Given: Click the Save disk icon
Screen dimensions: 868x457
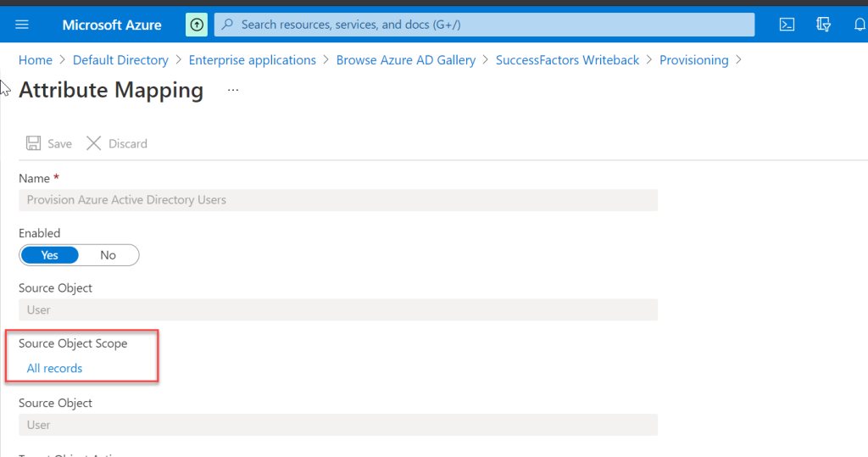Looking at the screenshot, I should [33, 143].
